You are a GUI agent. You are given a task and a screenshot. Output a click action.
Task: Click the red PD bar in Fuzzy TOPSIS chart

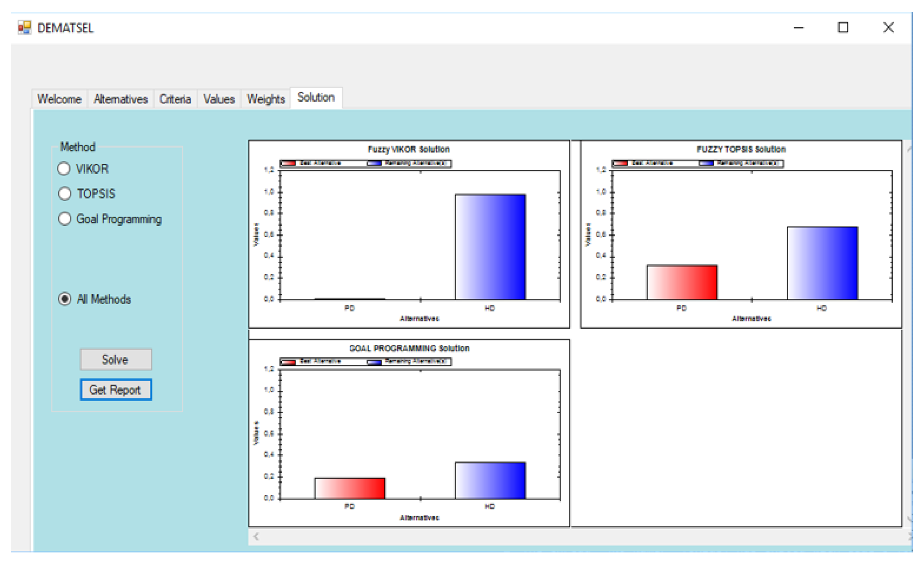click(682, 282)
